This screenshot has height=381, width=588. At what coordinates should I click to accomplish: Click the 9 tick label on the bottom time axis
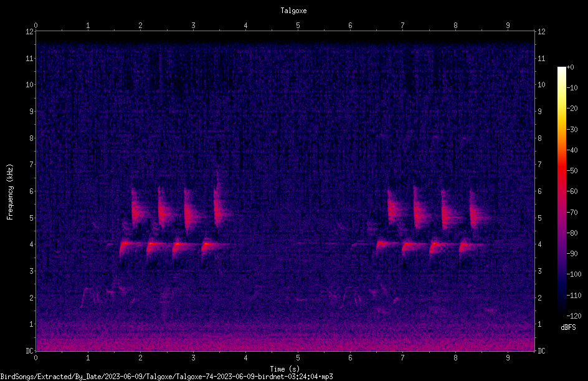pos(508,358)
